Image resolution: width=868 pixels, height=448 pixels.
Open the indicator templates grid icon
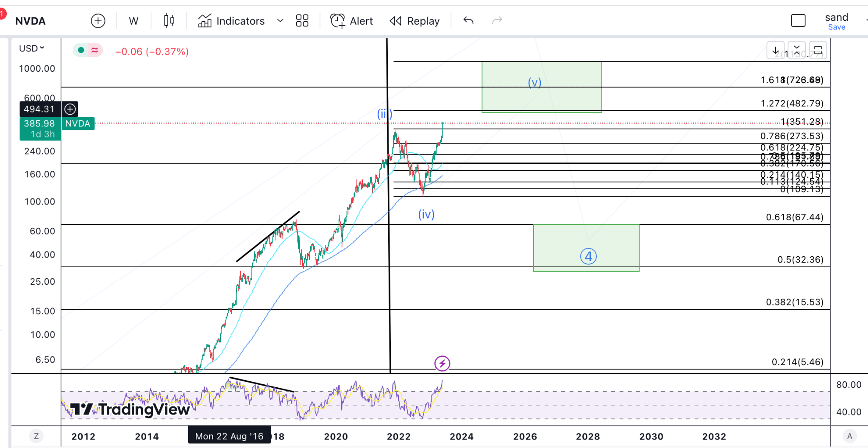pyautogui.click(x=302, y=21)
